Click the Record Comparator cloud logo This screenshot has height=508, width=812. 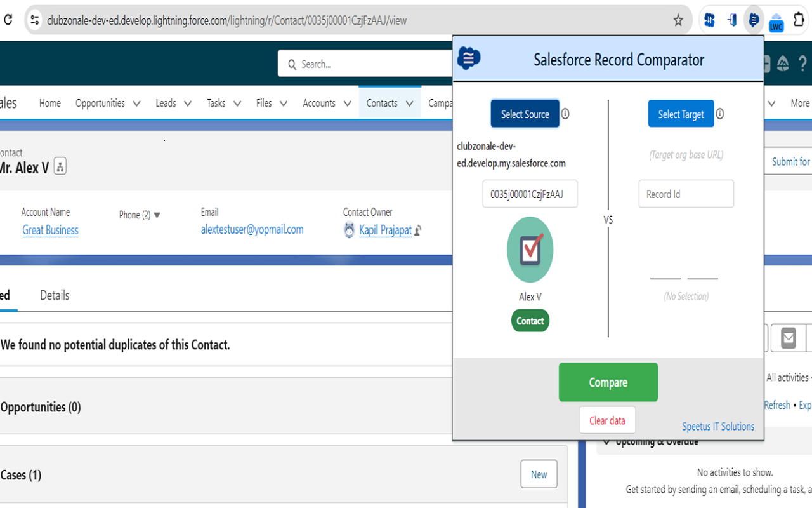[469, 58]
